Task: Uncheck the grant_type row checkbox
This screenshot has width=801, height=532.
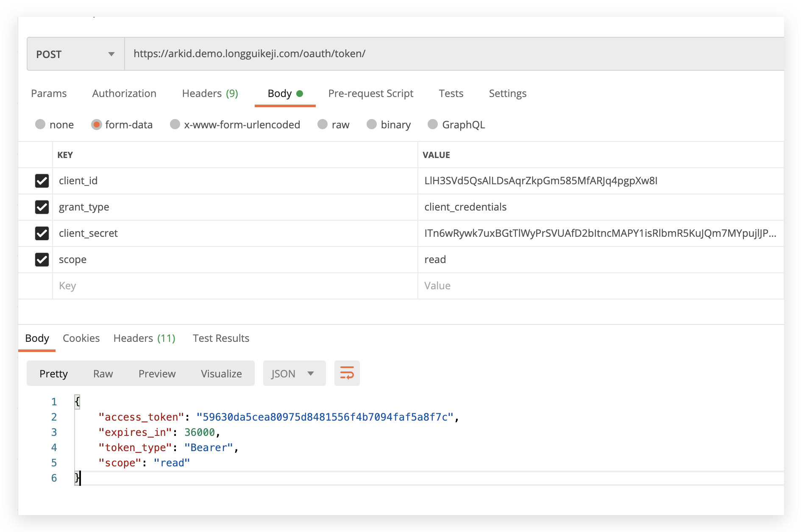Action: pyautogui.click(x=42, y=207)
